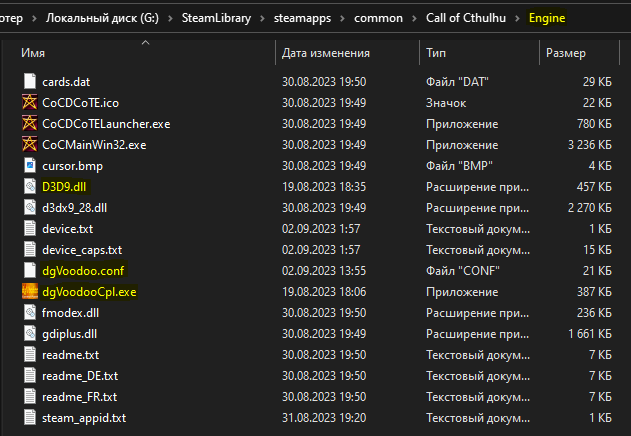Click the D3D9.dll file icon
This screenshot has width=631, height=436.
click(x=29, y=186)
